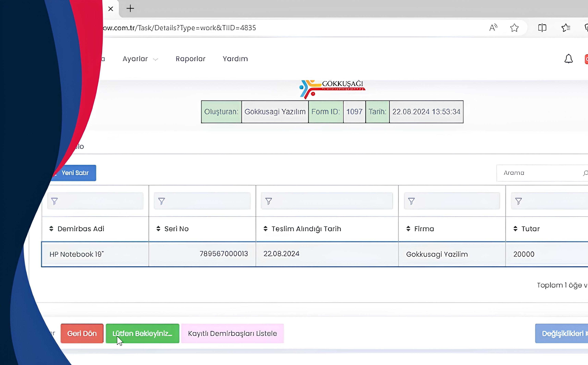The height and width of the screenshot is (365, 588).
Task: Open the Raporlar menu
Action: coord(190,59)
